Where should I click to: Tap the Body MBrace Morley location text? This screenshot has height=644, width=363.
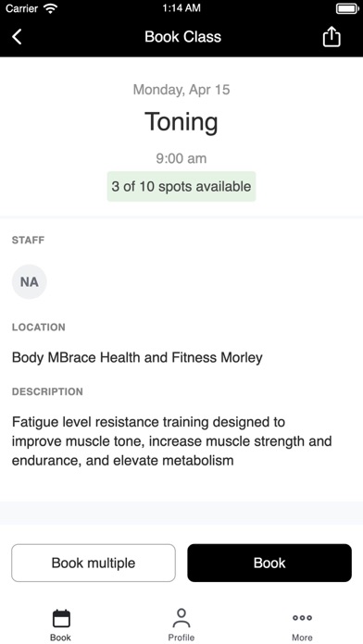coord(137,358)
